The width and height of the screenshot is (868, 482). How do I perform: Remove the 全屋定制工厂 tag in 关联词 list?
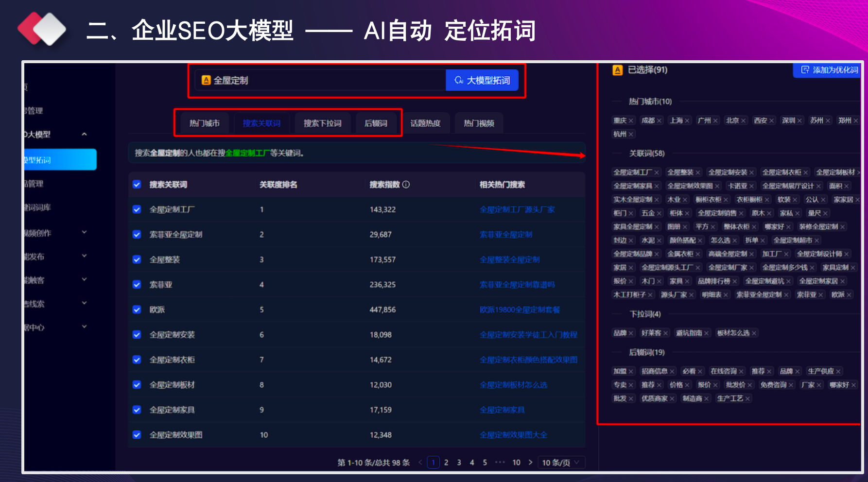click(657, 172)
